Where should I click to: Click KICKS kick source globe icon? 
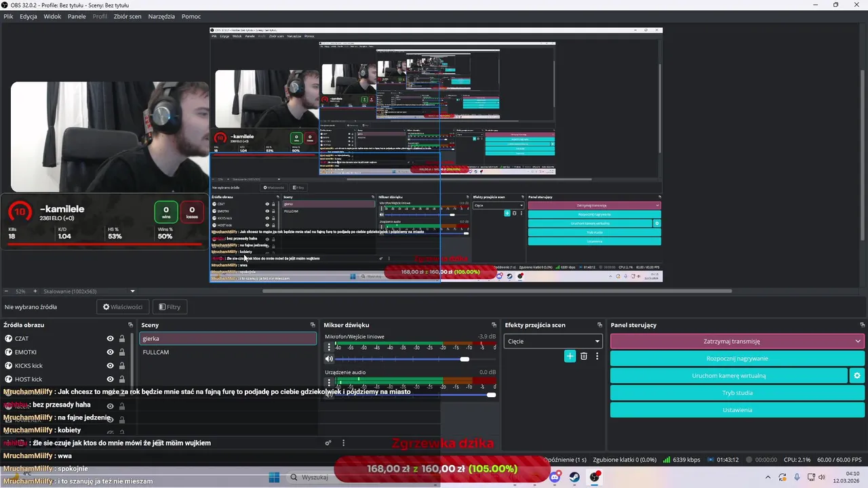click(x=9, y=365)
